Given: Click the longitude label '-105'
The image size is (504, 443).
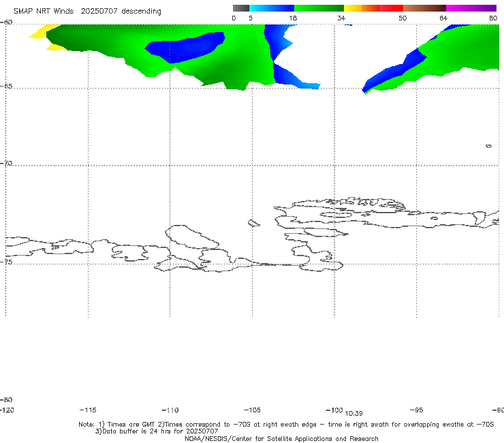Looking at the screenshot, I should coord(252,410).
